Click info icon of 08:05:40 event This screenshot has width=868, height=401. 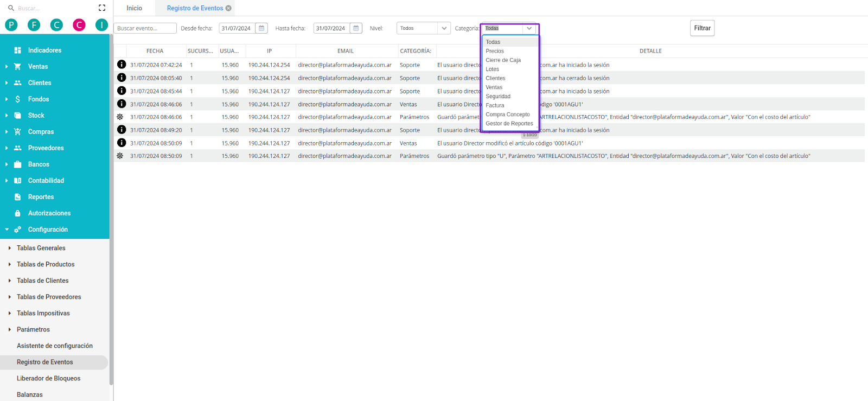[x=122, y=78]
